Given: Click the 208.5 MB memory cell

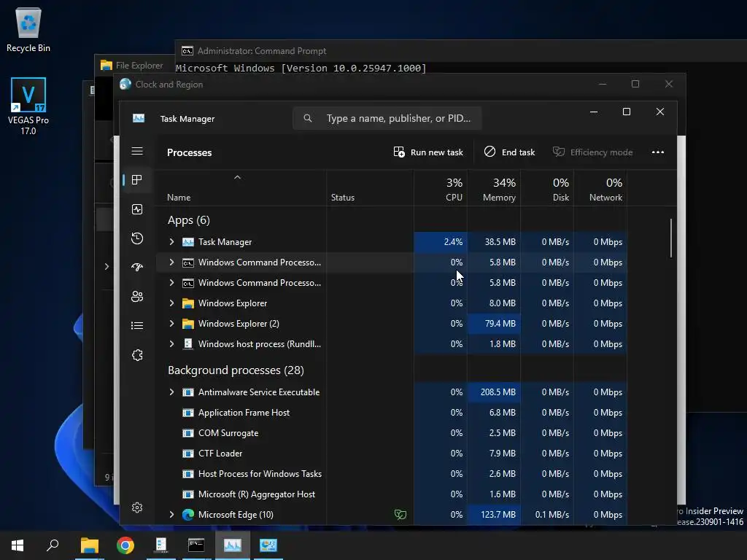Looking at the screenshot, I should 494,392.
